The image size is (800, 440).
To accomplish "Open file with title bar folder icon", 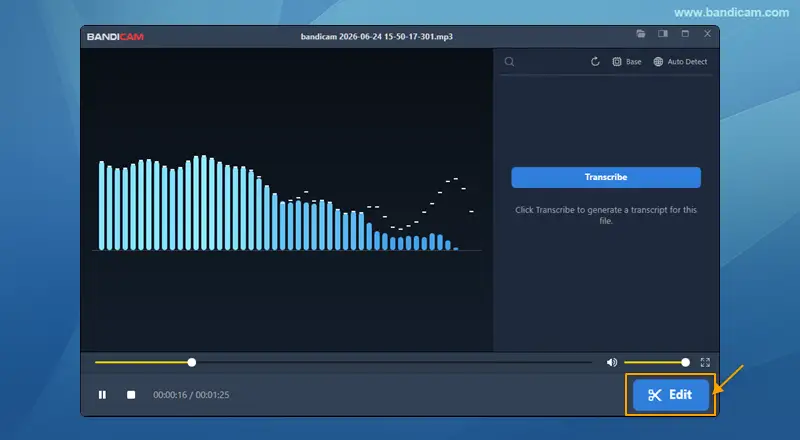I will 641,34.
